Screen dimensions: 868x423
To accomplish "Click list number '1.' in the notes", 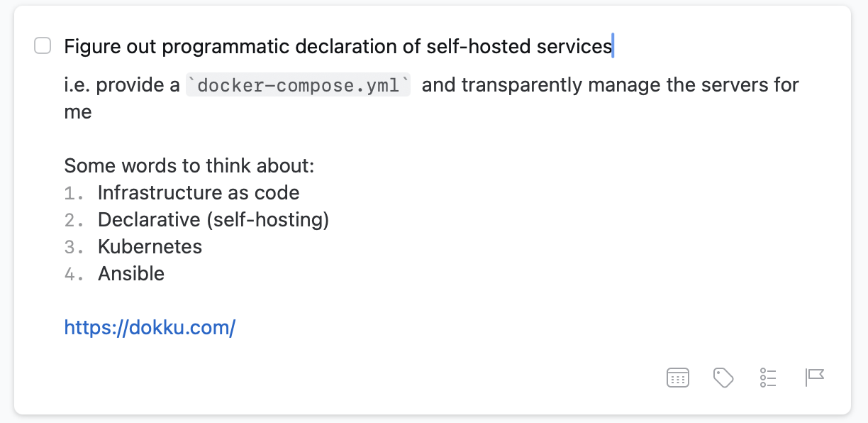I will (74, 193).
